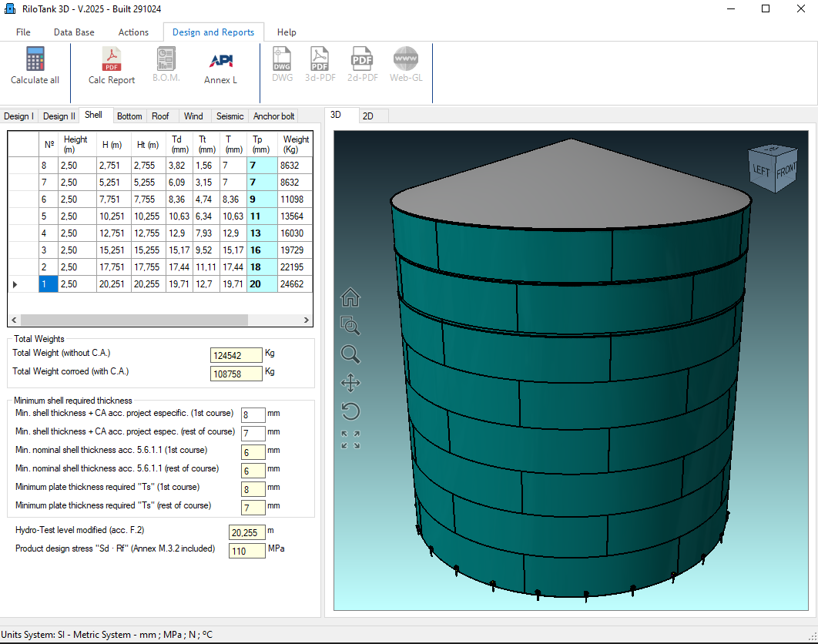Switch to the 2D view tab

tap(372, 116)
